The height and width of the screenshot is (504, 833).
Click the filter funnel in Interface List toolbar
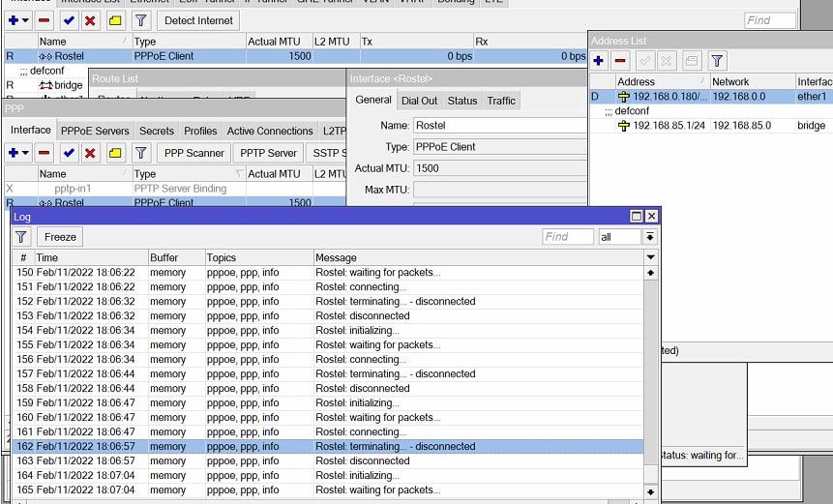tap(141, 20)
